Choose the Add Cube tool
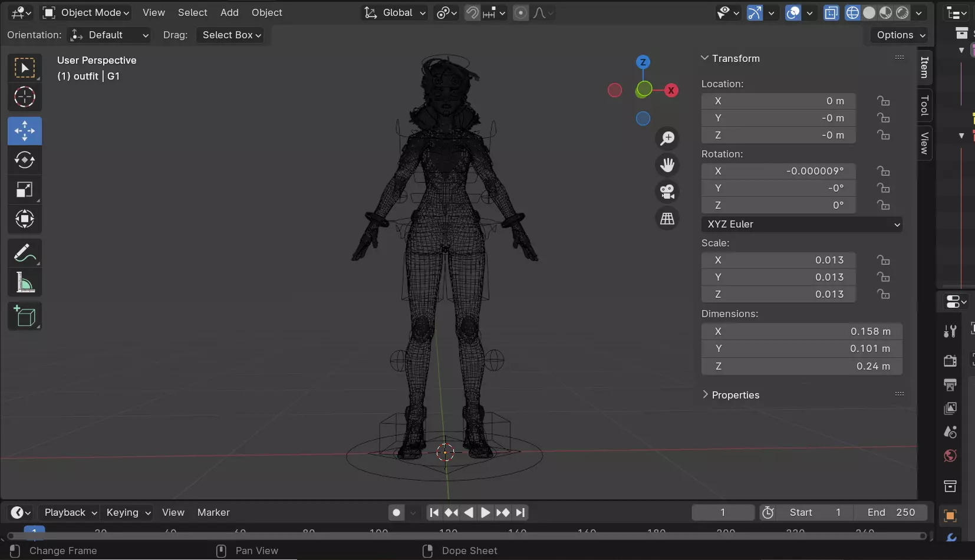 (x=25, y=317)
